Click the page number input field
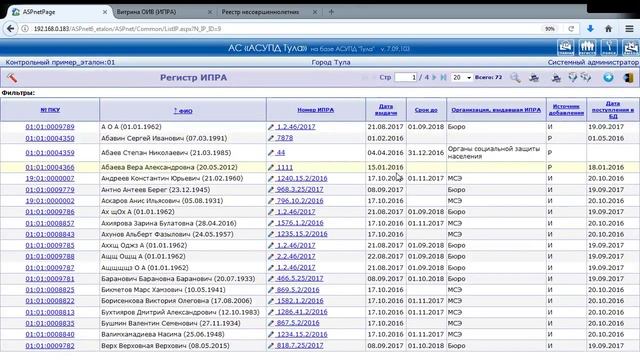The height and width of the screenshot is (360, 640). [x=405, y=77]
